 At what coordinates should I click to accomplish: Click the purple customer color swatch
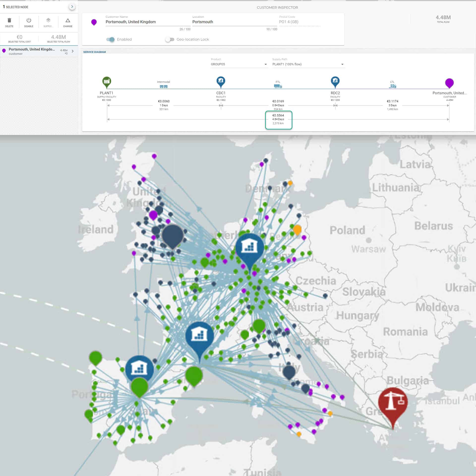[94, 22]
